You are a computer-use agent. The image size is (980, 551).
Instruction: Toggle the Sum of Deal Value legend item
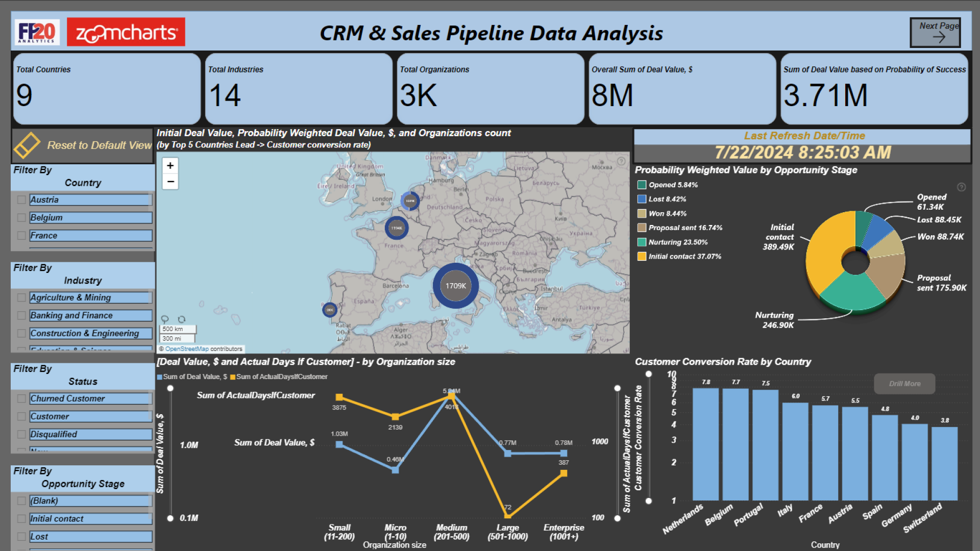(192, 377)
